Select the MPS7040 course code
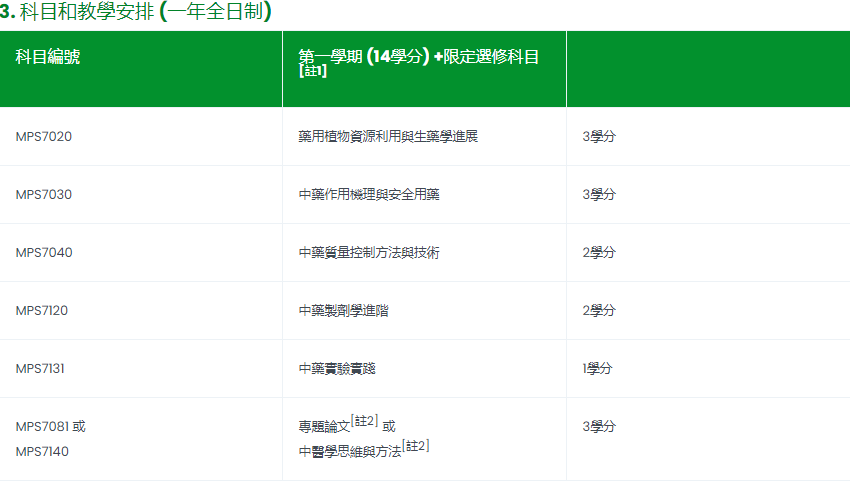This screenshot has height=481, width=850. (44, 252)
